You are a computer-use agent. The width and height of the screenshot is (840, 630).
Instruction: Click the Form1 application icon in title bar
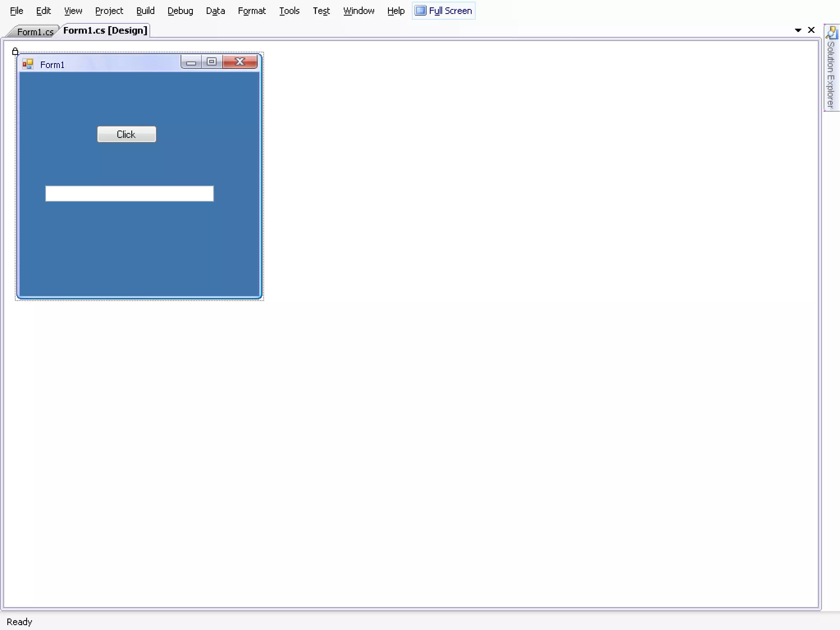click(28, 64)
